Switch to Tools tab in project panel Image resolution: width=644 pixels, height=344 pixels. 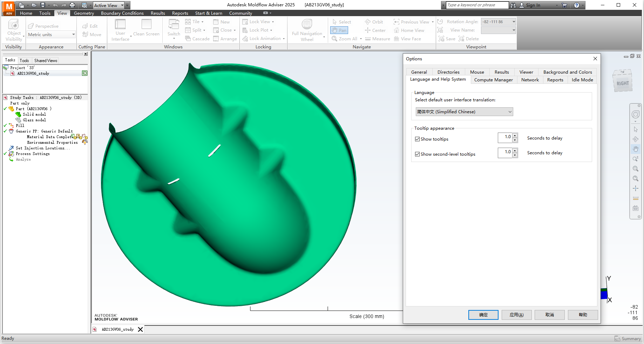pyautogui.click(x=24, y=61)
